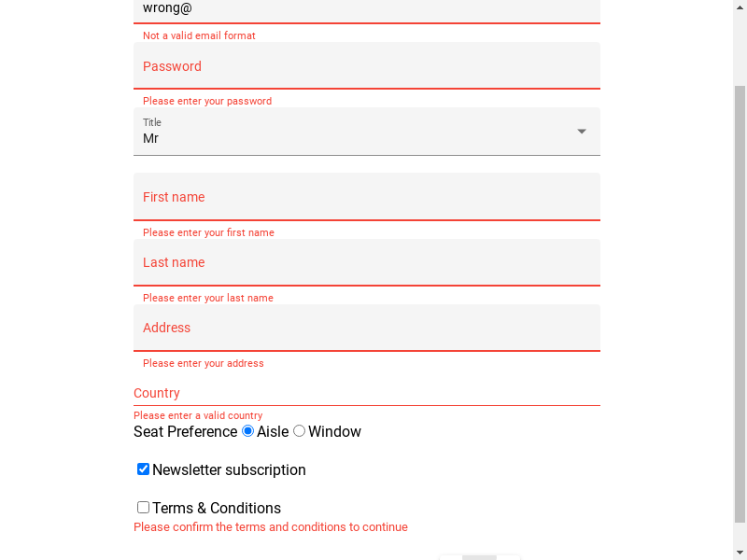
Task: Click the First name input field
Action: (x=367, y=197)
